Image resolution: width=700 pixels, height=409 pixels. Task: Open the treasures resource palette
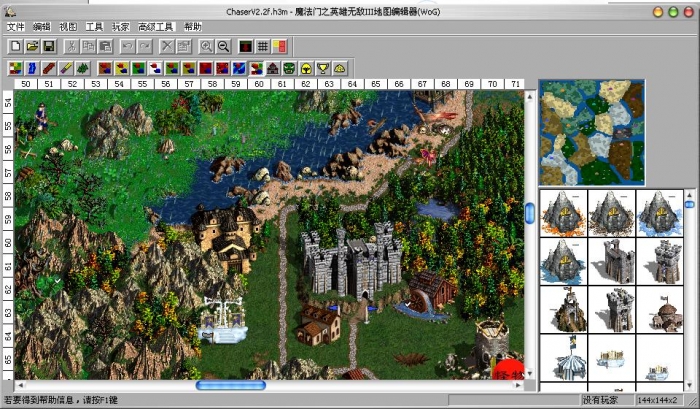pyautogui.click(x=340, y=68)
